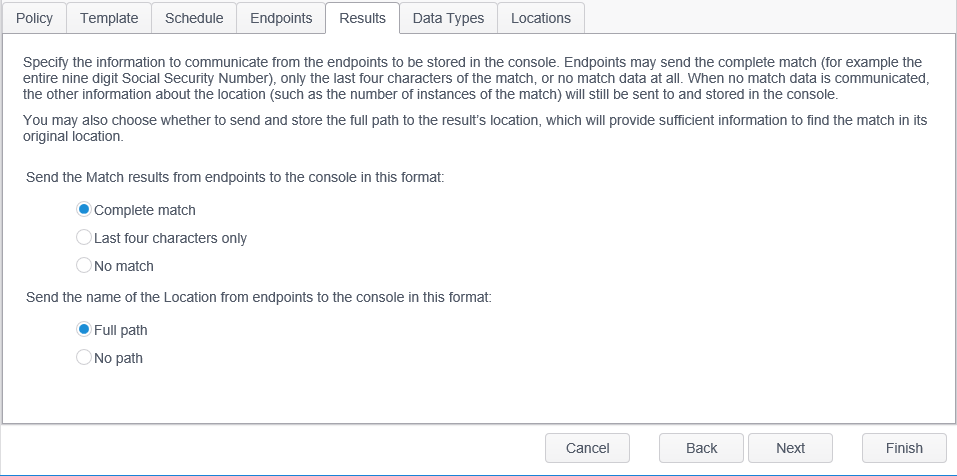Select the No match radio option
This screenshot has width=957, height=476.
coord(85,266)
